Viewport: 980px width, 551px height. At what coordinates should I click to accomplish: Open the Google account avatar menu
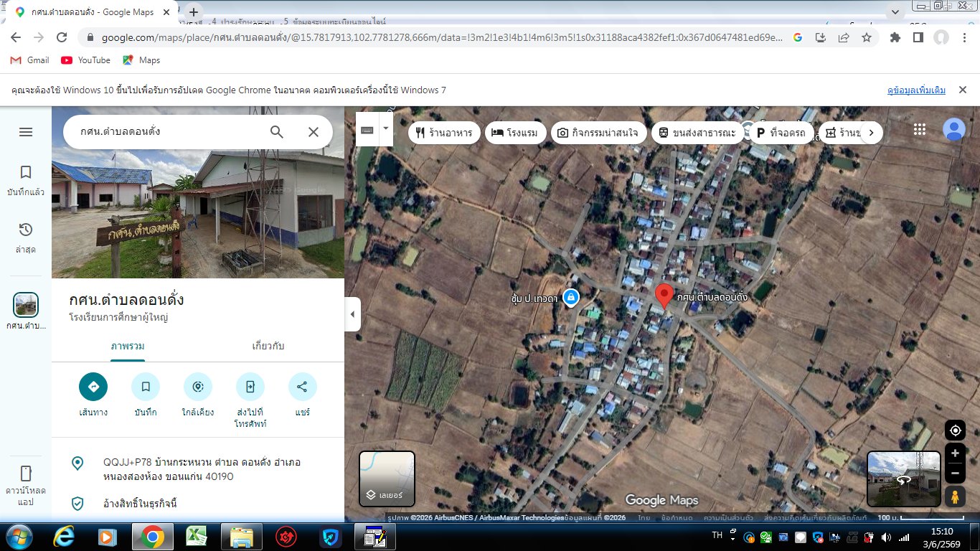953,129
